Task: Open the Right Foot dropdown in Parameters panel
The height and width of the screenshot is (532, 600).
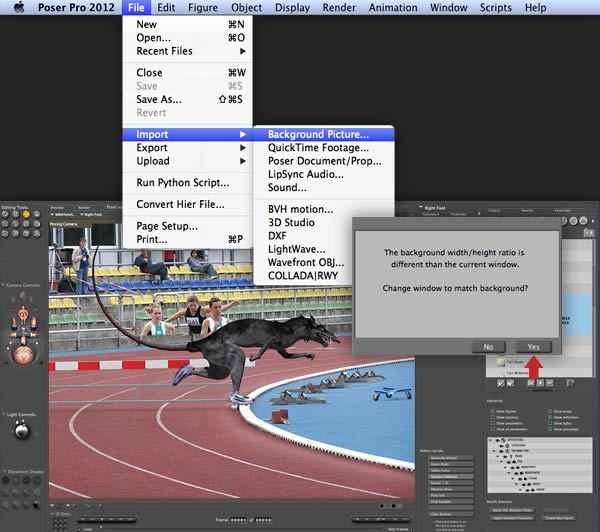Action: click(x=433, y=208)
